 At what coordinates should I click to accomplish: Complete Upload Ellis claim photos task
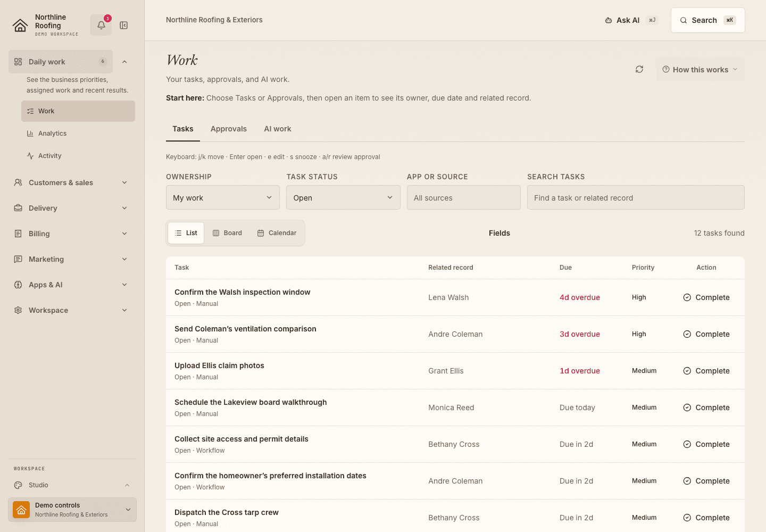point(706,371)
